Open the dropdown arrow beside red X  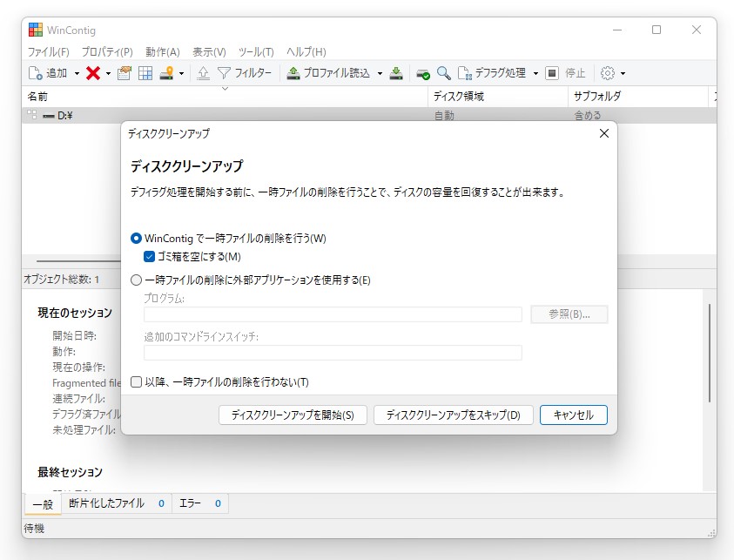108,73
